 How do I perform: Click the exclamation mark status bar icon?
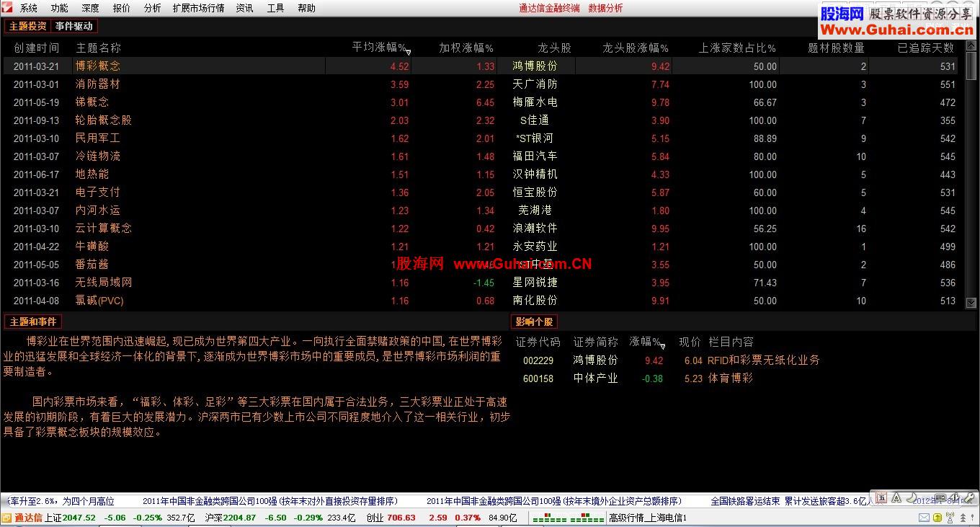point(972,518)
